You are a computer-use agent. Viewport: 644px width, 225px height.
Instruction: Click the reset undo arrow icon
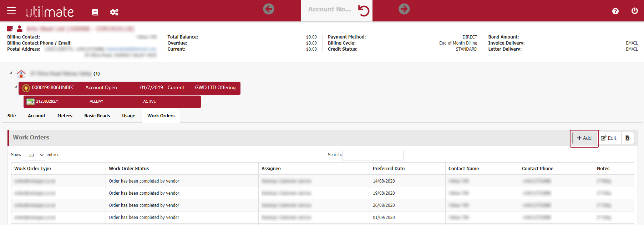click(x=363, y=11)
